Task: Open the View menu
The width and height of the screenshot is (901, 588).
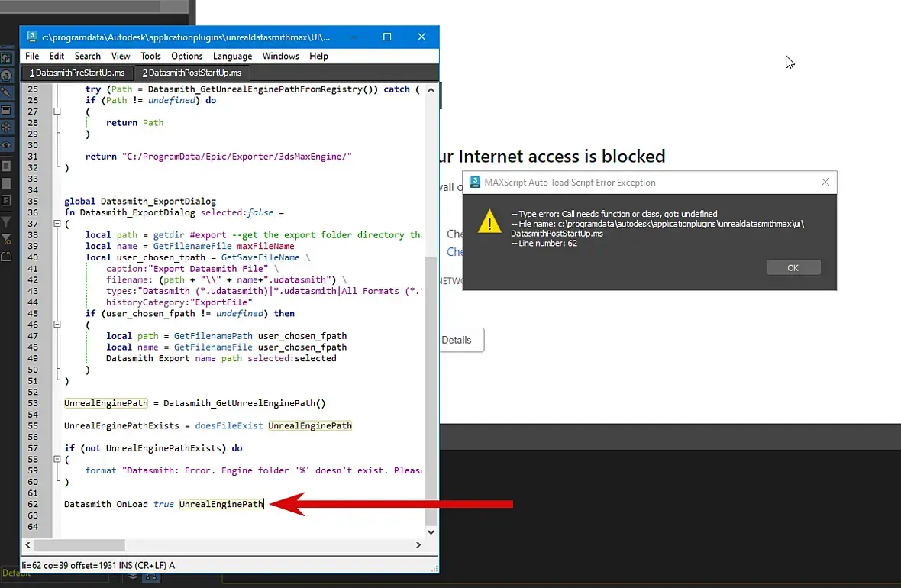Action: pyautogui.click(x=120, y=56)
